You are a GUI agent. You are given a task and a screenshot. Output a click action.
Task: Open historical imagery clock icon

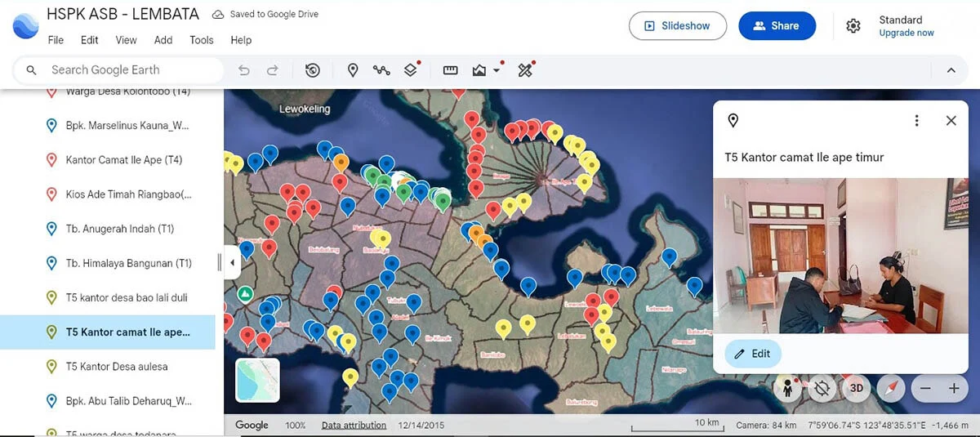[x=313, y=70]
